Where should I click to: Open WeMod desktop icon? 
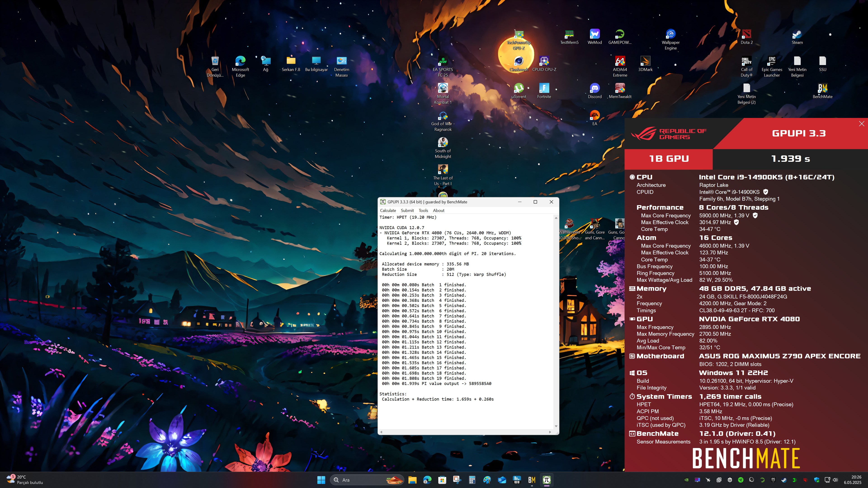[x=594, y=37]
